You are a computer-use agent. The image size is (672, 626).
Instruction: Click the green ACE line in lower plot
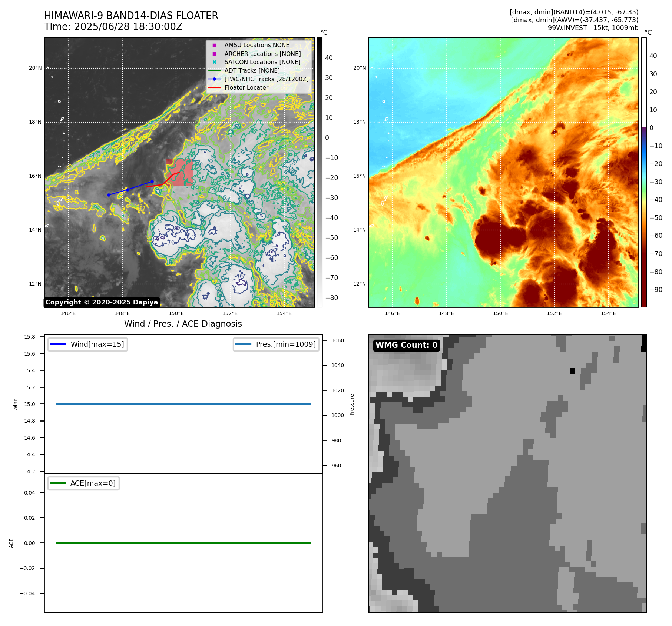tap(183, 543)
